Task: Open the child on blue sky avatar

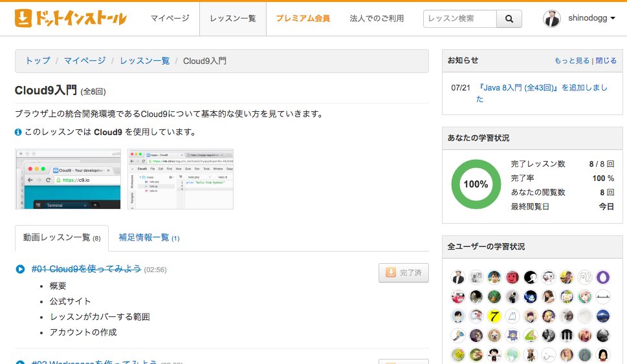Action: click(x=494, y=277)
